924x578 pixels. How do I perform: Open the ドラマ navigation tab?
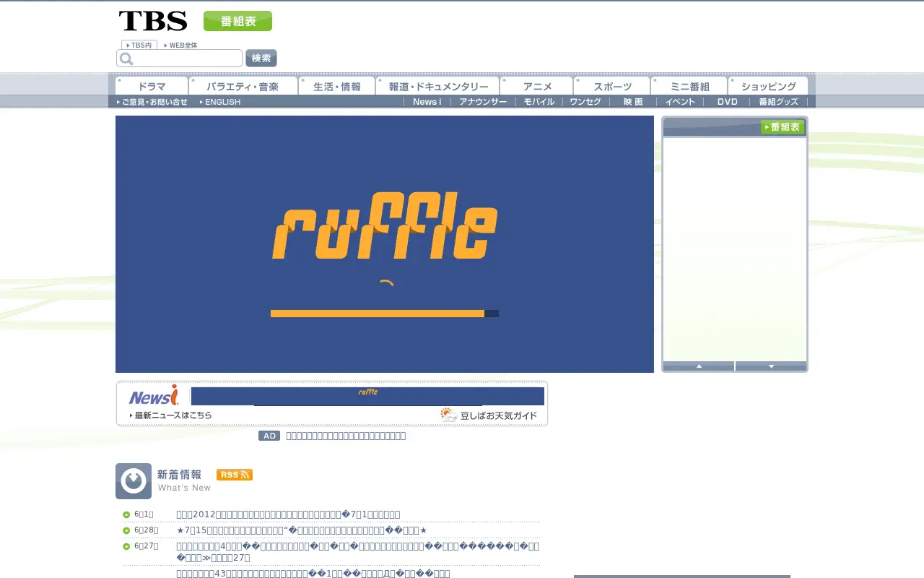(x=152, y=86)
